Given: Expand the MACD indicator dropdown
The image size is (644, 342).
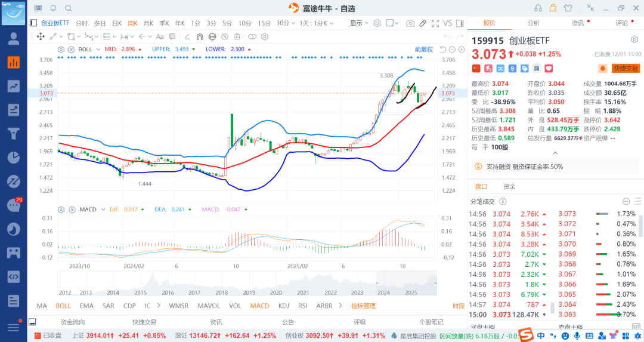Looking at the screenshot, I should coord(103,209).
